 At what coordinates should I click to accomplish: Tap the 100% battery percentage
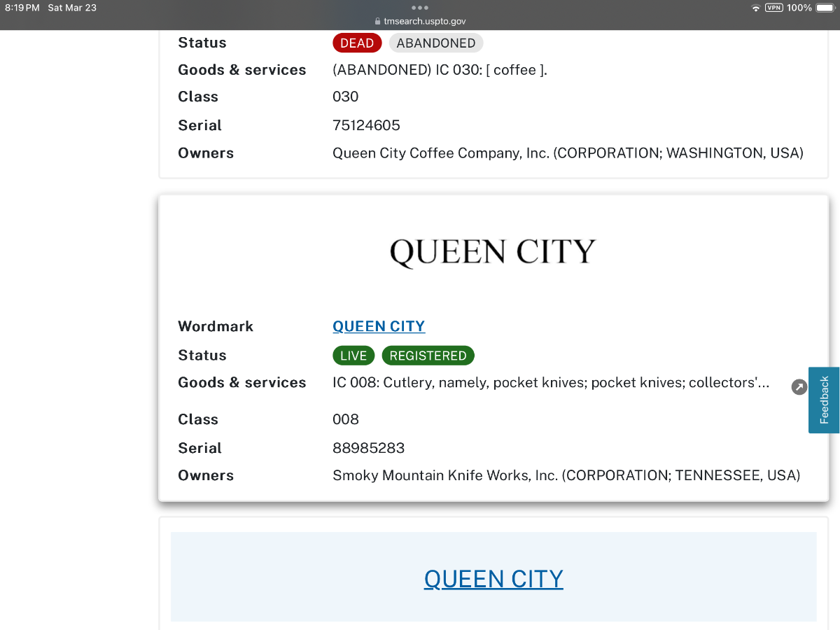pyautogui.click(x=799, y=8)
